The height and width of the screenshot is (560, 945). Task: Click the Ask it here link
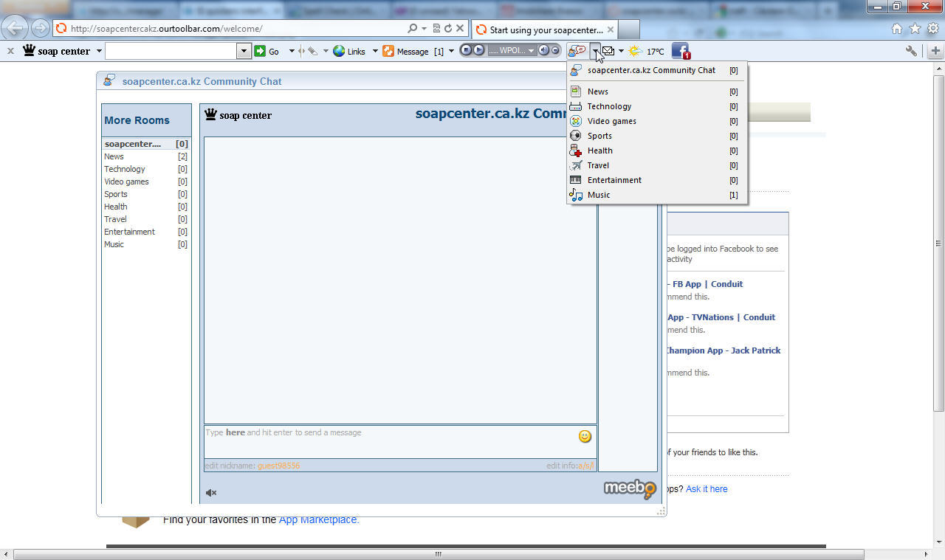click(x=707, y=488)
